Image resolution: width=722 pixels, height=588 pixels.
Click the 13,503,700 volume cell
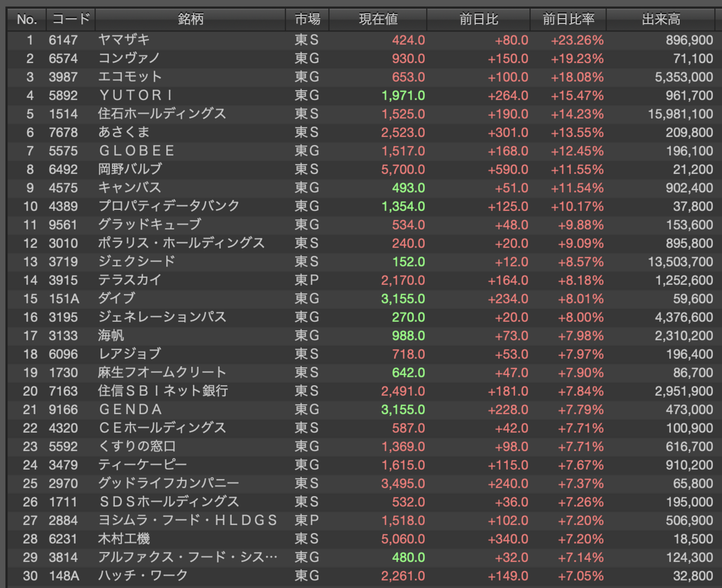click(x=680, y=262)
